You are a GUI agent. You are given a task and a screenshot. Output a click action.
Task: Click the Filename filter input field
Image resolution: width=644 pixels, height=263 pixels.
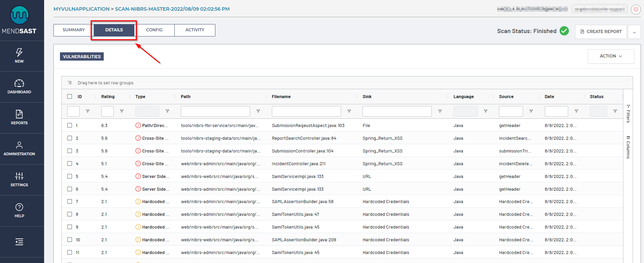click(306, 111)
